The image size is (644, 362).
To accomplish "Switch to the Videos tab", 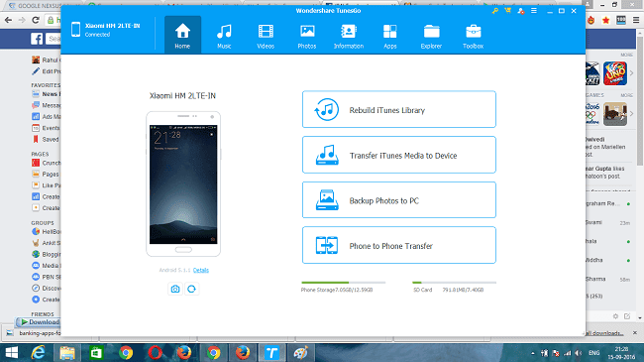I will pos(266,35).
